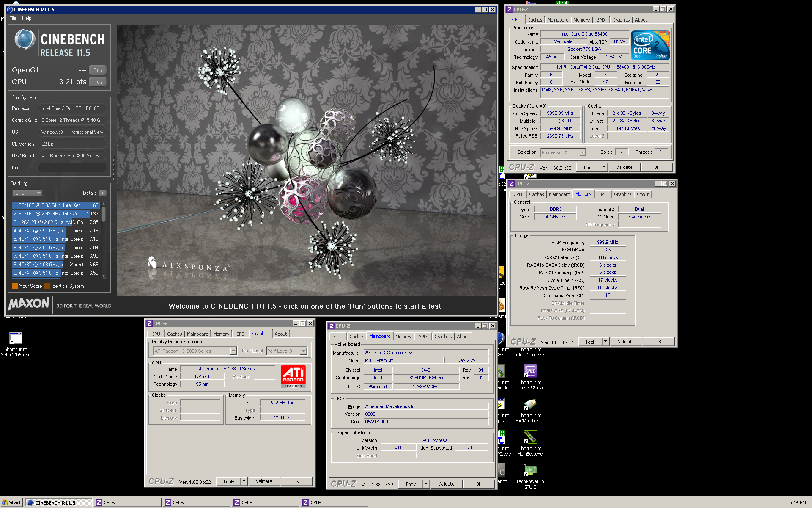Open Shortcut to HWMonitor desktop icon
The image size is (812, 508).
click(x=530, y=410)
